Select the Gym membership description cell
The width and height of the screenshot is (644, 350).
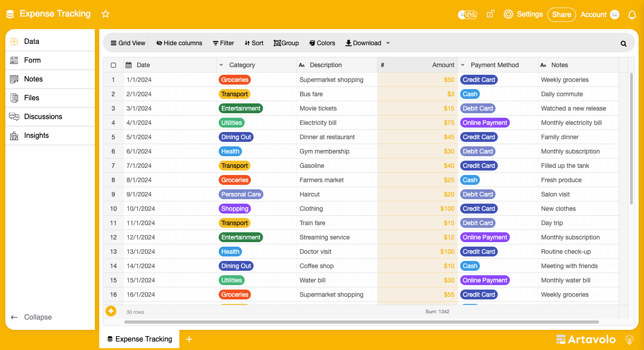(x=337, y=151)
